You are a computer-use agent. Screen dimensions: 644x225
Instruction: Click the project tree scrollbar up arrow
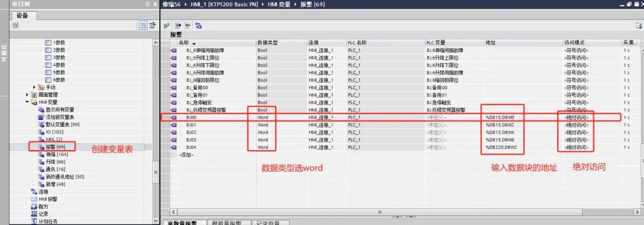point(155,43)
